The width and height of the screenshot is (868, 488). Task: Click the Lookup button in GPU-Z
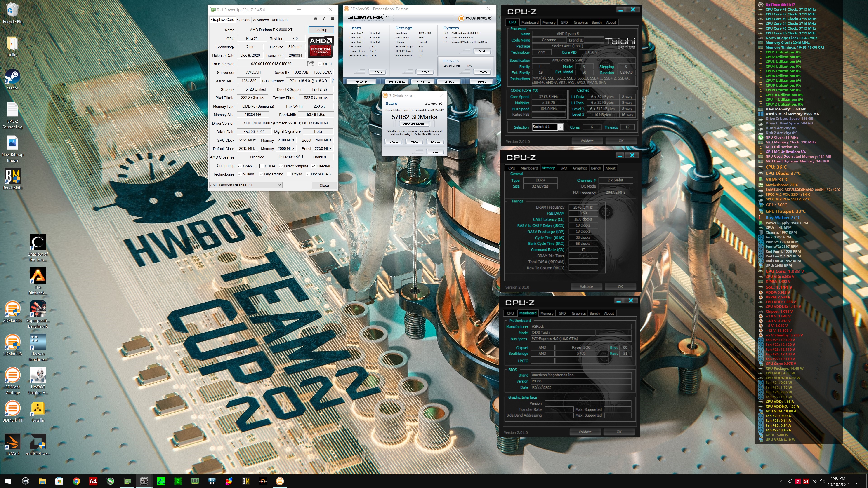point(321,30)
